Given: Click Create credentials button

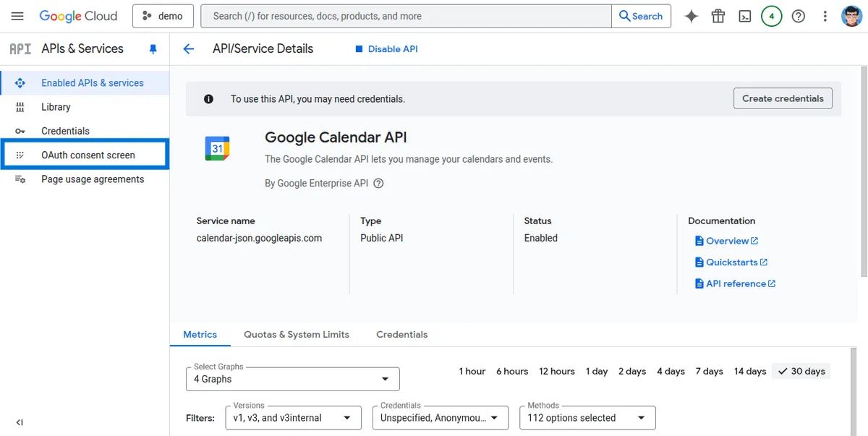Looking at the screenshot, I should [783, 98].
